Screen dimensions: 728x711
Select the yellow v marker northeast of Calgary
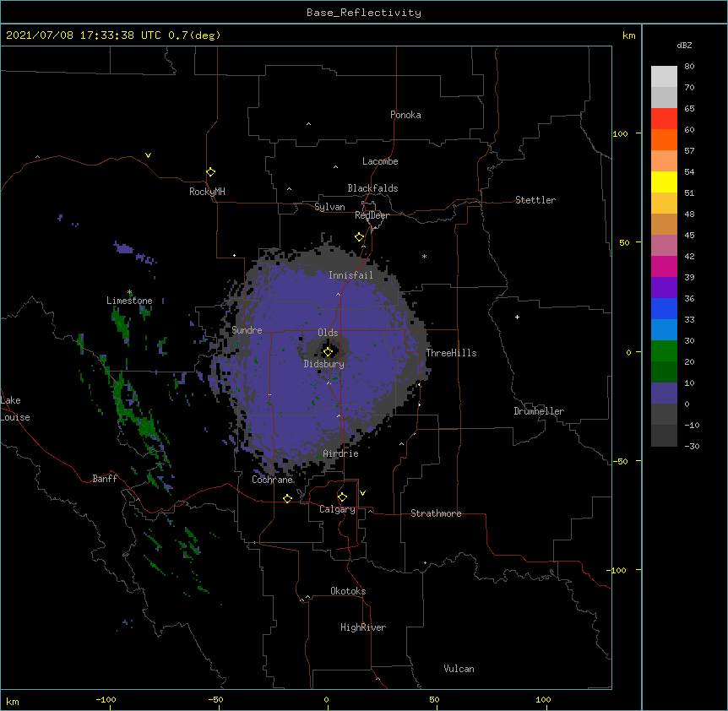(362, 493)
